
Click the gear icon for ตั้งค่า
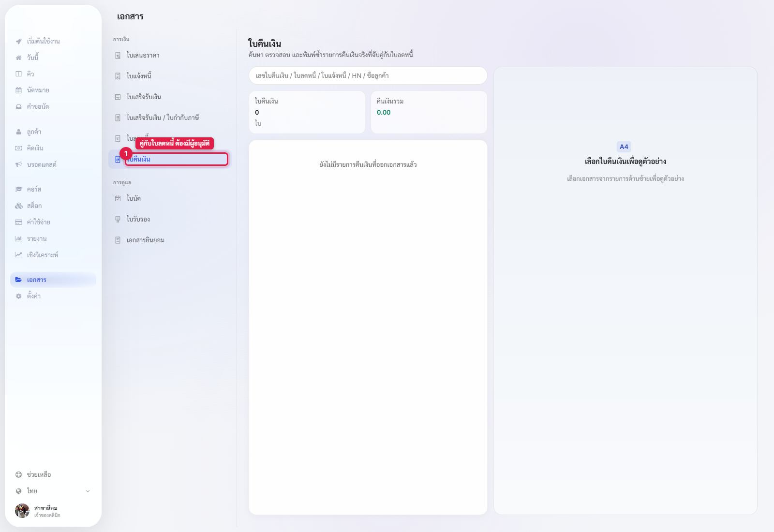click(18, 296)
